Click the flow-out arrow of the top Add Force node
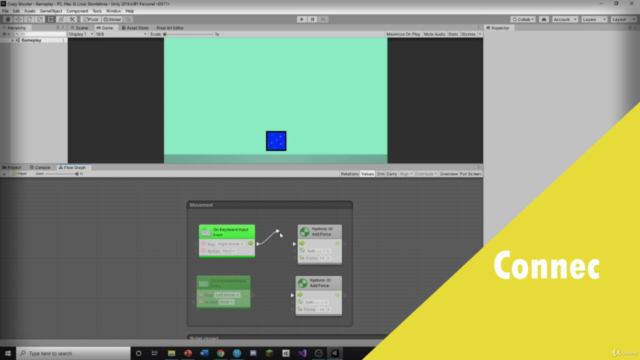The width and height of the screenshot is (640, 360). point(338,243)
